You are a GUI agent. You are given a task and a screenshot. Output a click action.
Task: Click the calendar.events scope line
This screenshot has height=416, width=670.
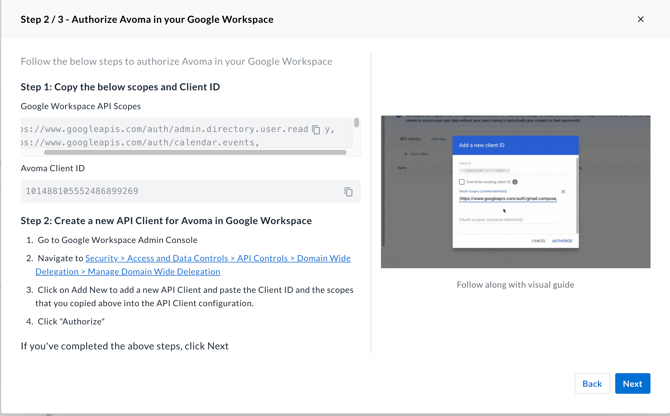140,143
